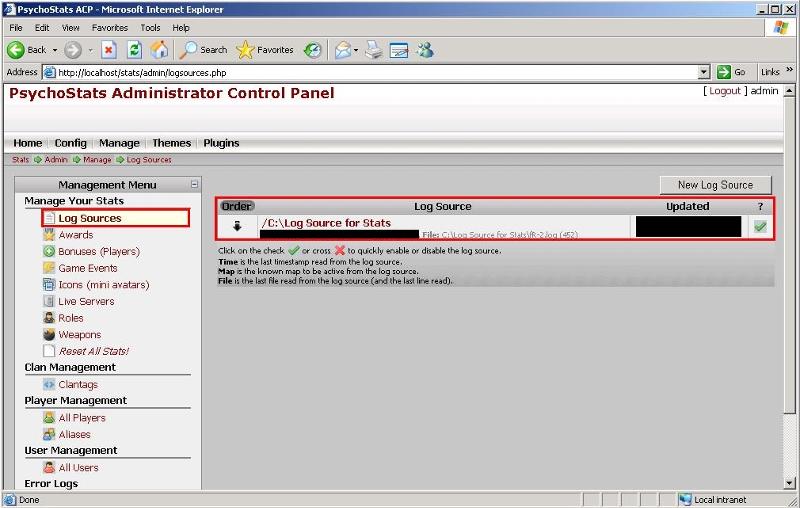800x508 pixels.
Task: Click the All Players icon
Action: [49, 418]
